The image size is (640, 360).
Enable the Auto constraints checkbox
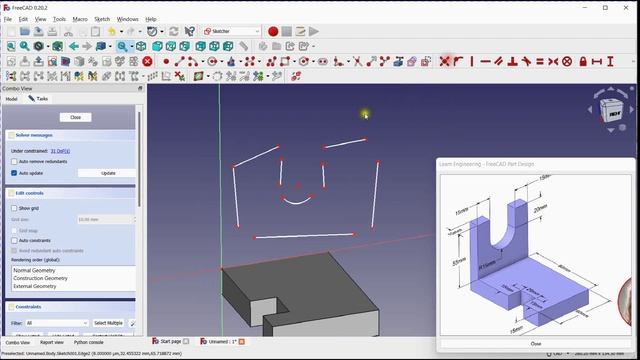(14, 240)
